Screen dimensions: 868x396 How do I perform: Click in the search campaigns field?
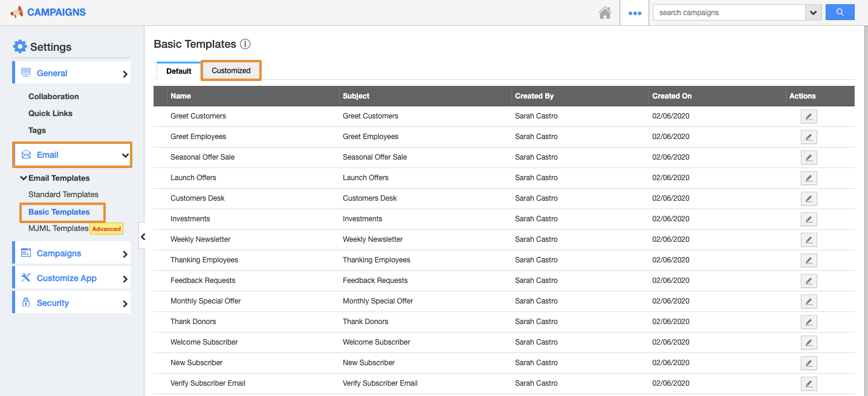(x=729, y=13)
